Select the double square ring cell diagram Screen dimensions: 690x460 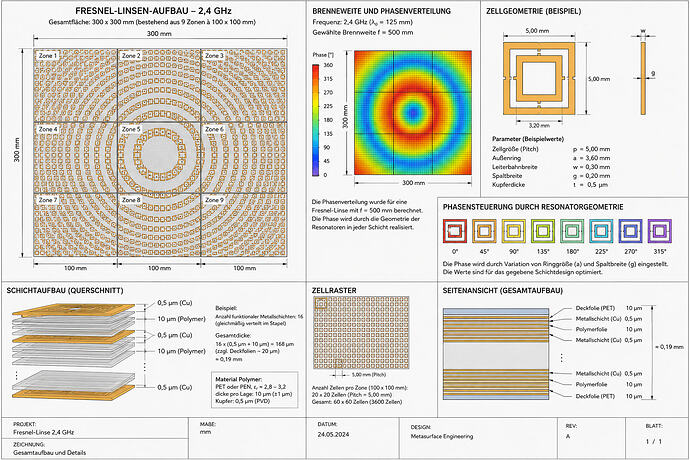click(x=539, y=79)
